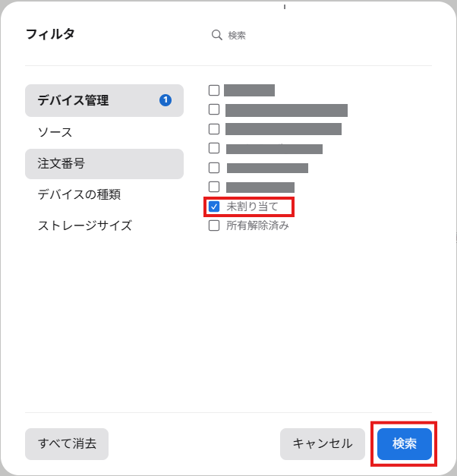Click the 未割り当て label text
Image resolution: width=457 pixels, height=476 pixels.
point(252,206)
